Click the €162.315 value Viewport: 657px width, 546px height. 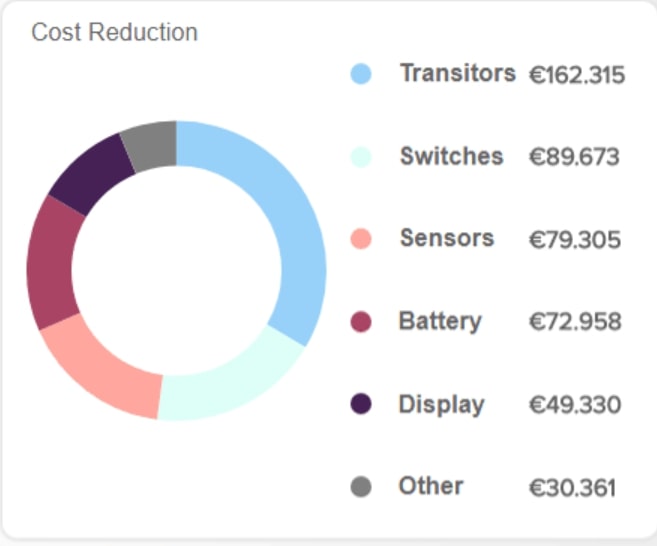pos(577,75)
